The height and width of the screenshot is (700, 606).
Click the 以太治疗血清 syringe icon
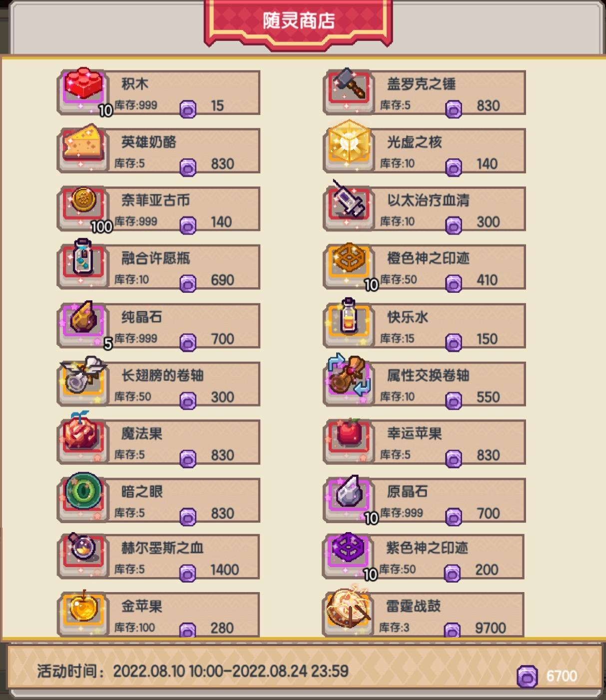[349, 201]
